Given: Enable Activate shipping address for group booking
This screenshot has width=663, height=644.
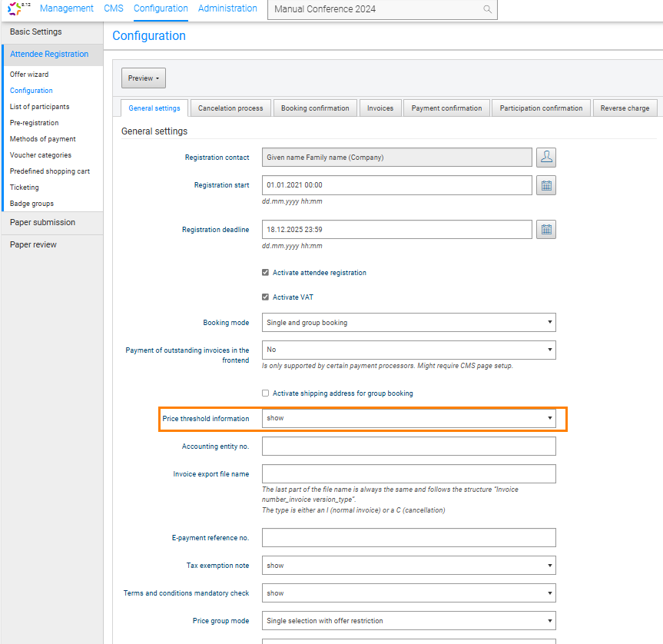Looking at the screenshot, I should [266, 393].
